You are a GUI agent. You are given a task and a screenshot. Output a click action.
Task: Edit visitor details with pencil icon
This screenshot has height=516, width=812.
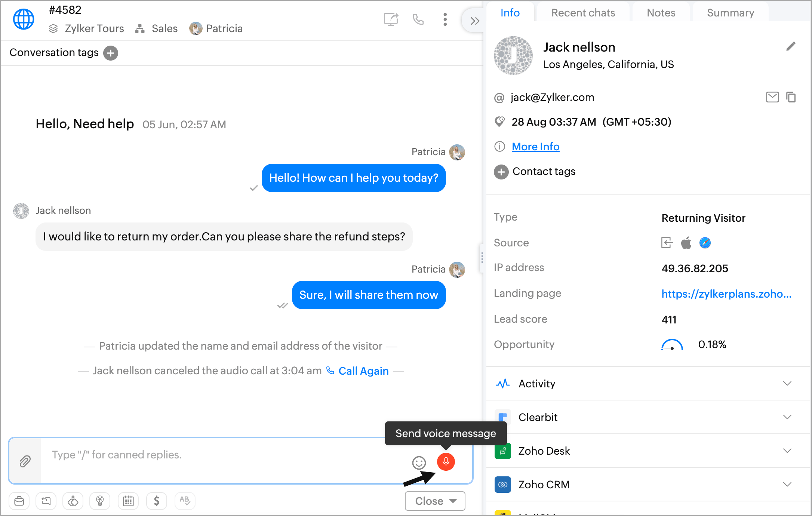pos(791,46)
